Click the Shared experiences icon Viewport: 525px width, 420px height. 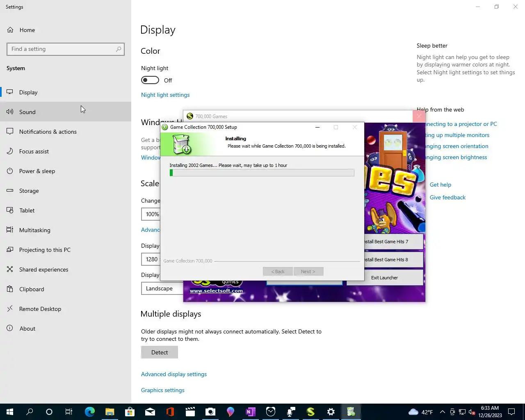(x=10, y=269)
